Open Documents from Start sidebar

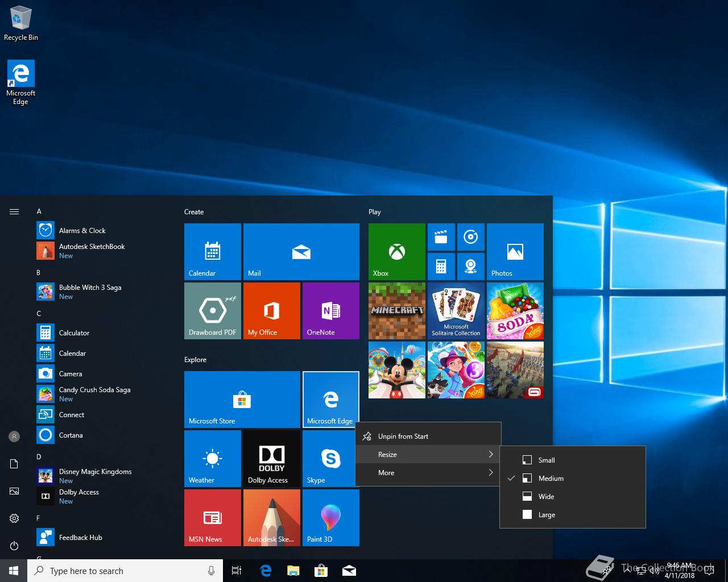[x=14, y=464]
